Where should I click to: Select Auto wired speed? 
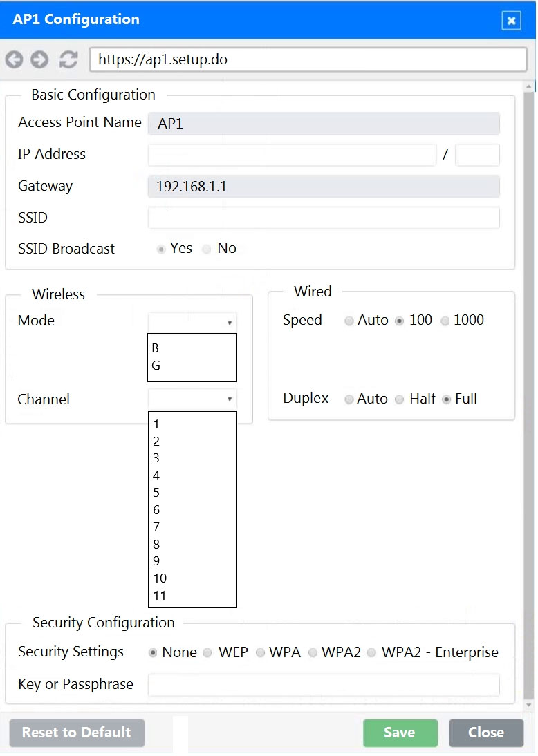349,321
